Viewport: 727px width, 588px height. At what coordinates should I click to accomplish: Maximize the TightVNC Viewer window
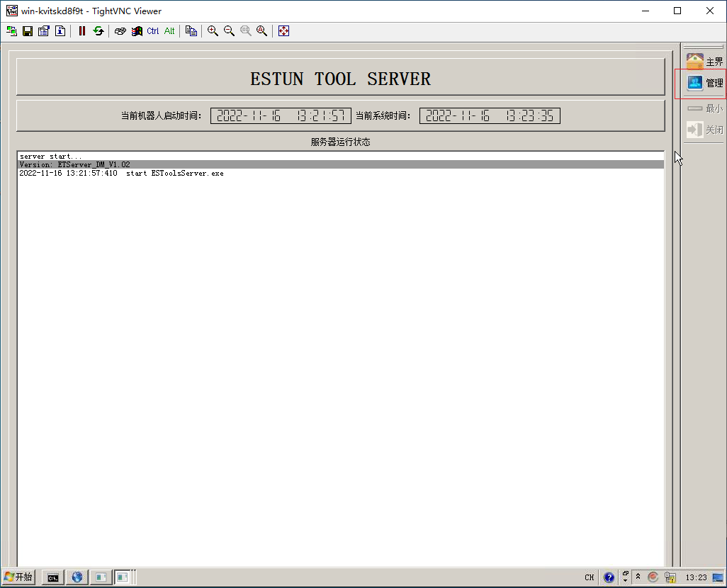click(677, 11)
